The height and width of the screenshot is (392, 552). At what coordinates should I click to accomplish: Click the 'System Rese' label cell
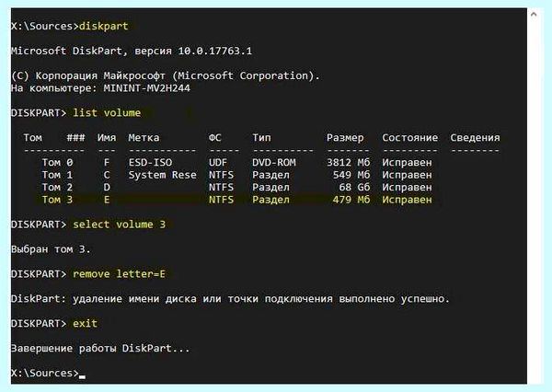click(x=162, y=175)
